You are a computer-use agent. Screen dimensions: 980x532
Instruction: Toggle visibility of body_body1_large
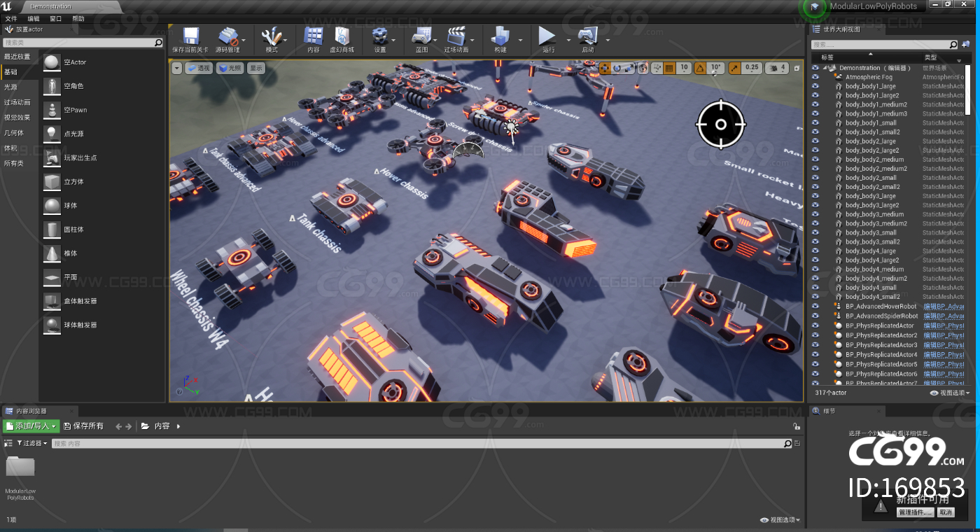(x=815, y=86)
